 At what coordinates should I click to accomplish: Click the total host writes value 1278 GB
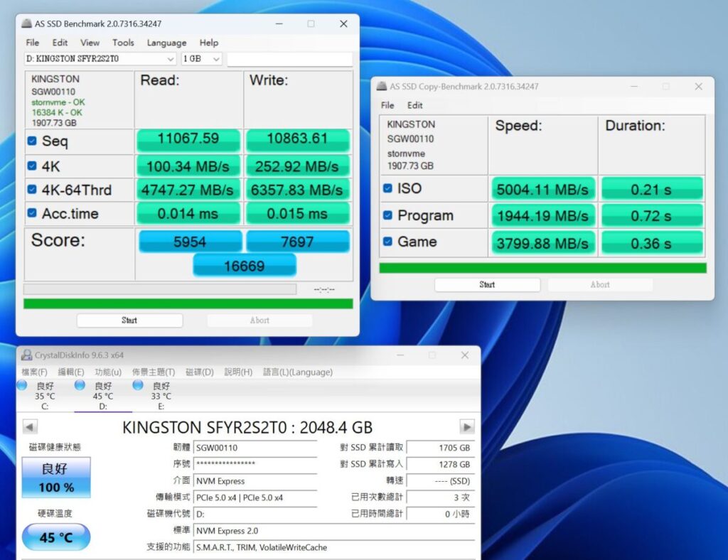pos(441,464)
